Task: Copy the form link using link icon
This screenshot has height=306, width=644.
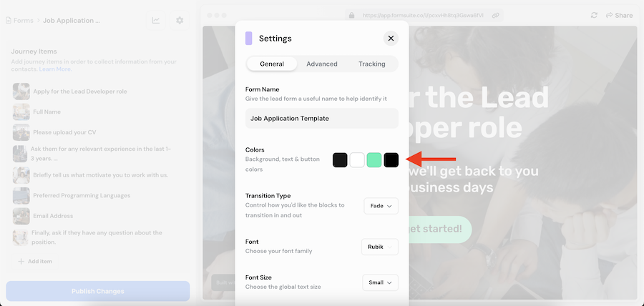Action: click(496, 15)
